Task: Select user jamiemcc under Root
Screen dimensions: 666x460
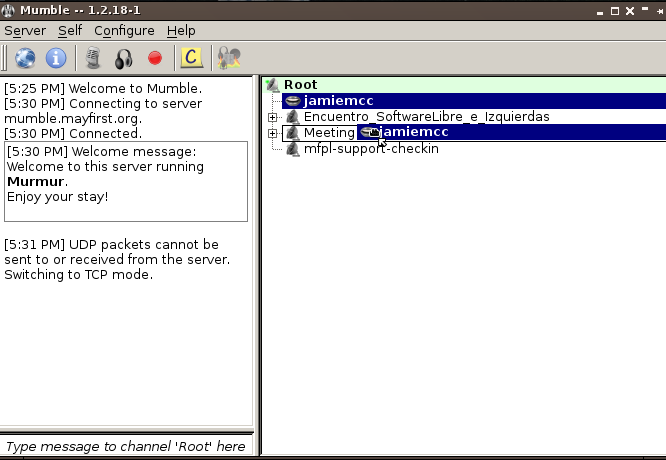Action: (x=474, y=101)
